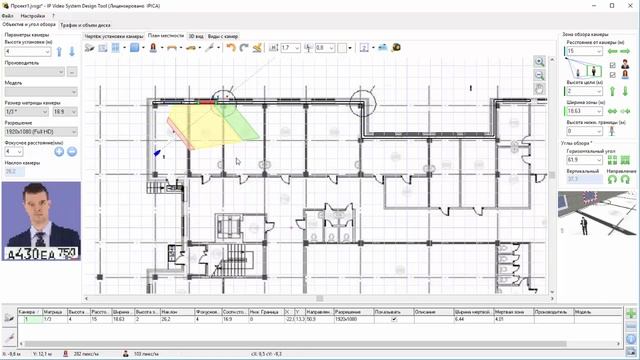Image resolution: width=640 pixels, height=360 pixels.
Task: Click the left green arrows beside zone width
Action: click(x=613, y=111)
